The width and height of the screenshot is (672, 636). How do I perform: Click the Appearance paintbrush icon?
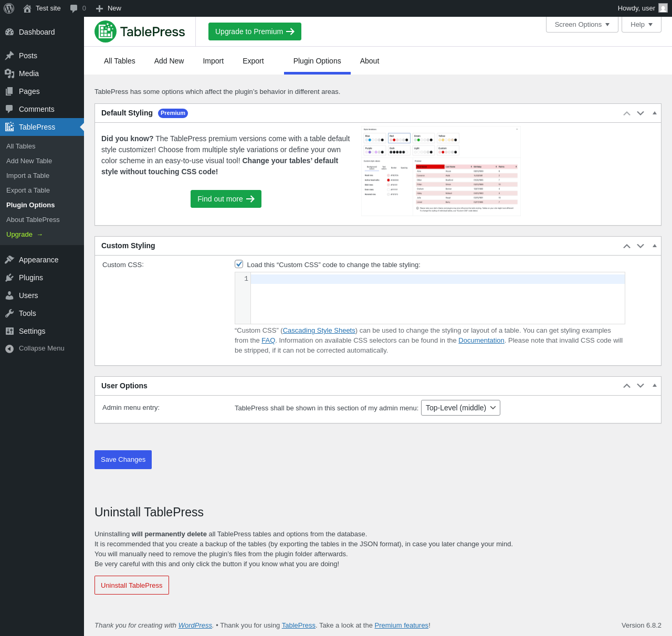(x=9, y=260)
